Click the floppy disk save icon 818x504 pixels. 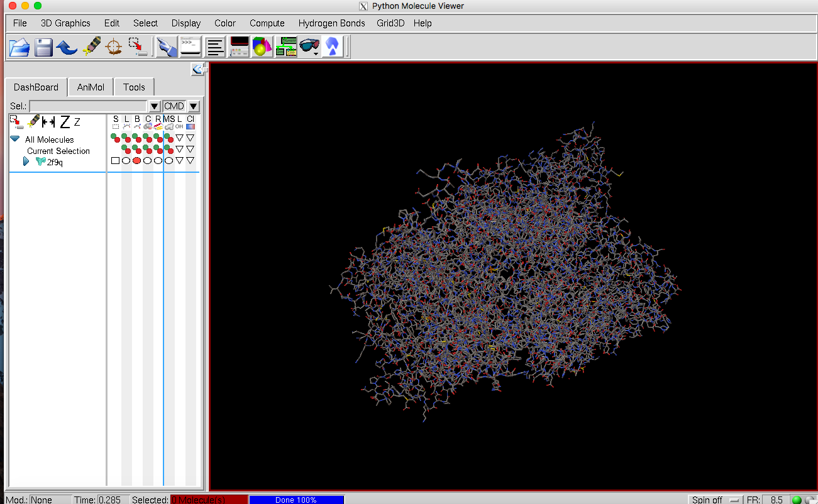(43, 47)
